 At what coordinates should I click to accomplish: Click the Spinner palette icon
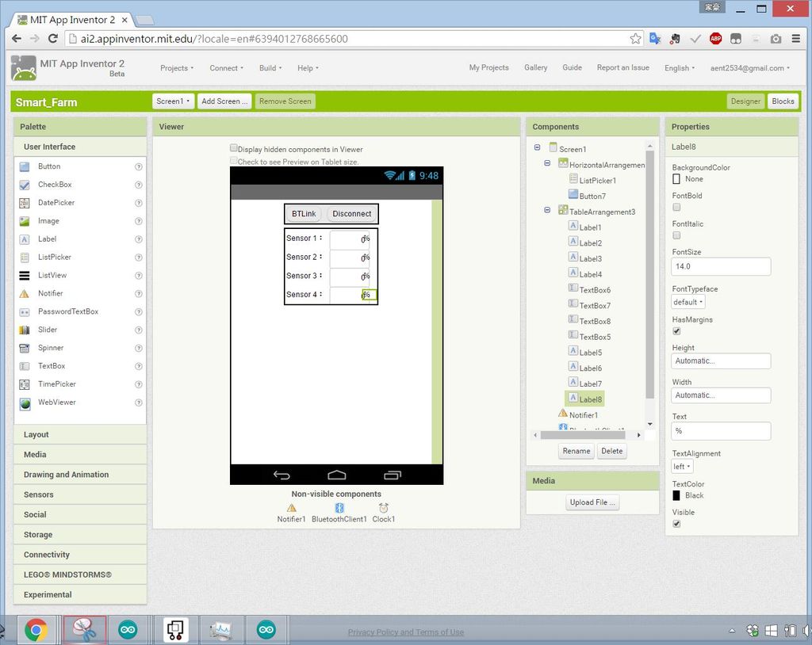click(25, 348)
